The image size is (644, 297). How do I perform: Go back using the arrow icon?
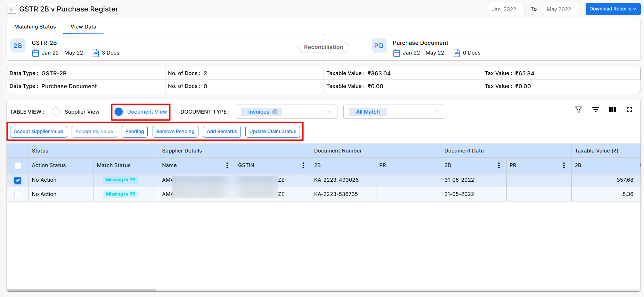pos(12,9)
